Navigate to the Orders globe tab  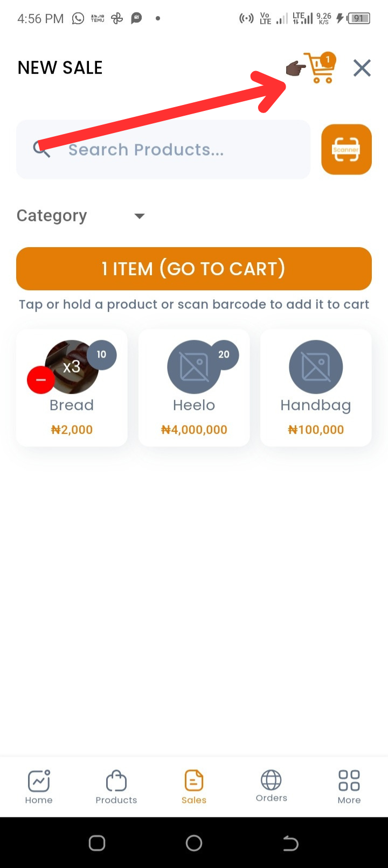coord(271,786)
